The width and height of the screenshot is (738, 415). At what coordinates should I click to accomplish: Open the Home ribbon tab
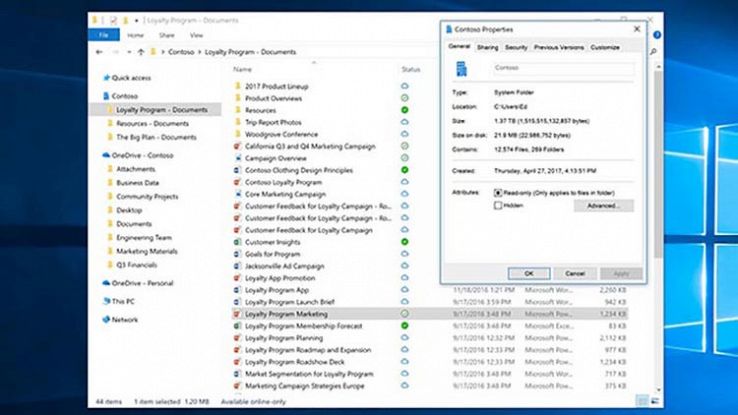tap(136, 35)
